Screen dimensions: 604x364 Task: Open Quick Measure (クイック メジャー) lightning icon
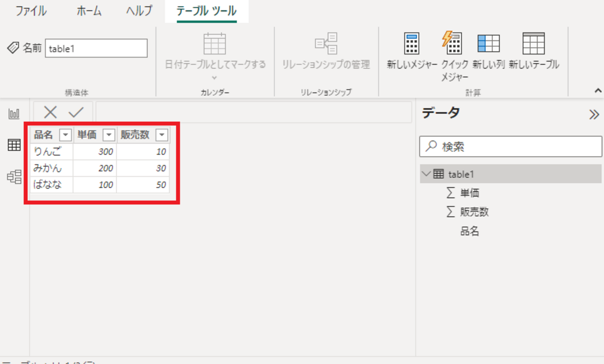(x=452, y=43)
